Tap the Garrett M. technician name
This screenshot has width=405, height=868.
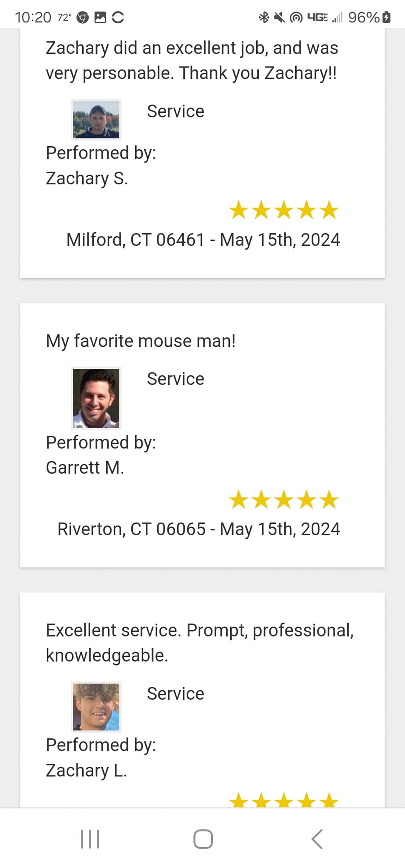click(x=85, y=467)
